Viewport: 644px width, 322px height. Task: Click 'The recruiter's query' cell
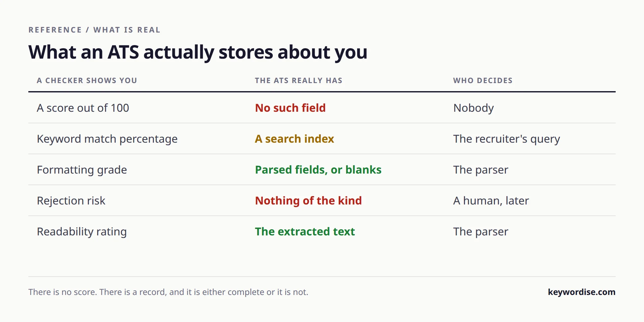[507, 139]
